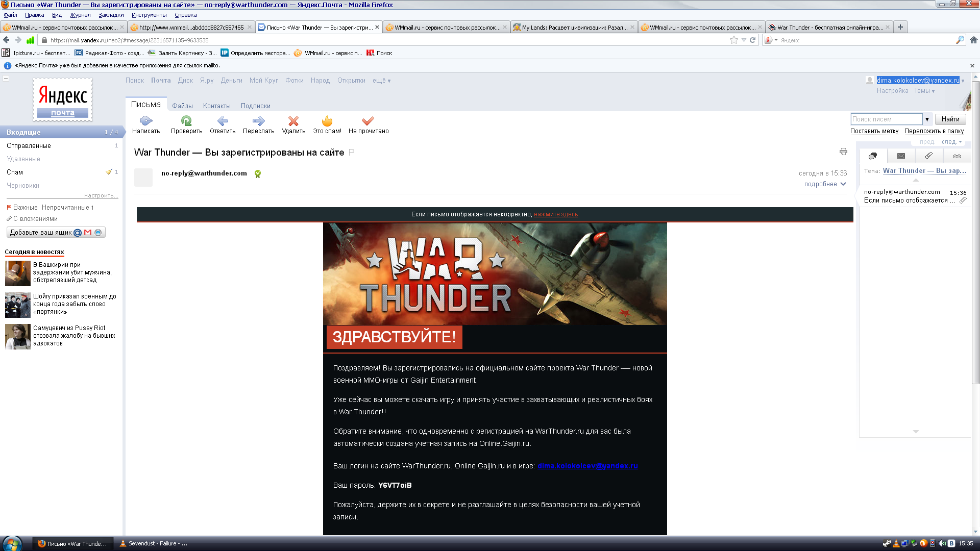Collapse the left sidebar minus toggle

click(6, 78)
